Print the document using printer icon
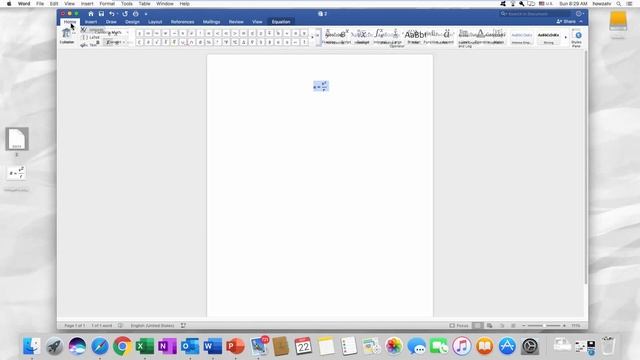 click(x=136, y=14)
